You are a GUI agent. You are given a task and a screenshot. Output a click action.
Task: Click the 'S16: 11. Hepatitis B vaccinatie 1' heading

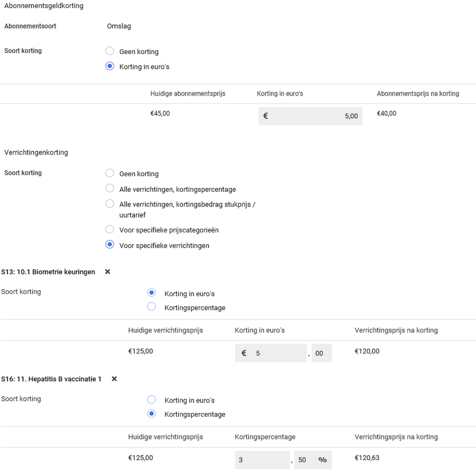[51, 379]
